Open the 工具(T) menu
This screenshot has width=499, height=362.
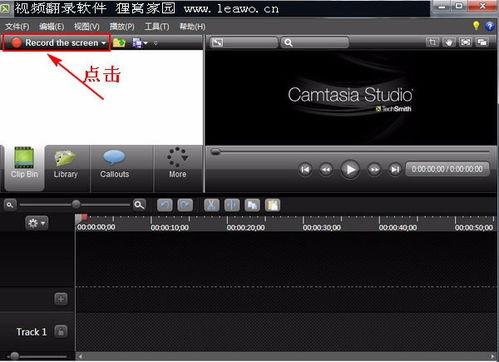[x=157, y=27]
